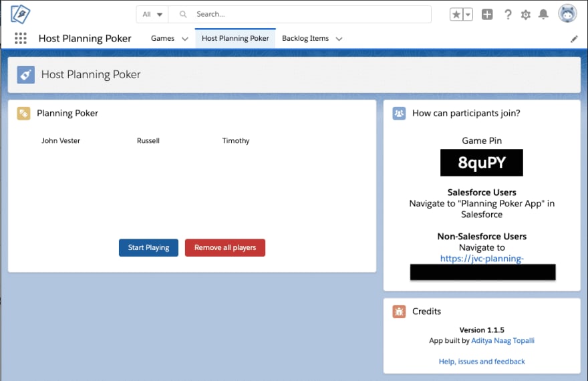Click the Salesforce Users heading

482,193
